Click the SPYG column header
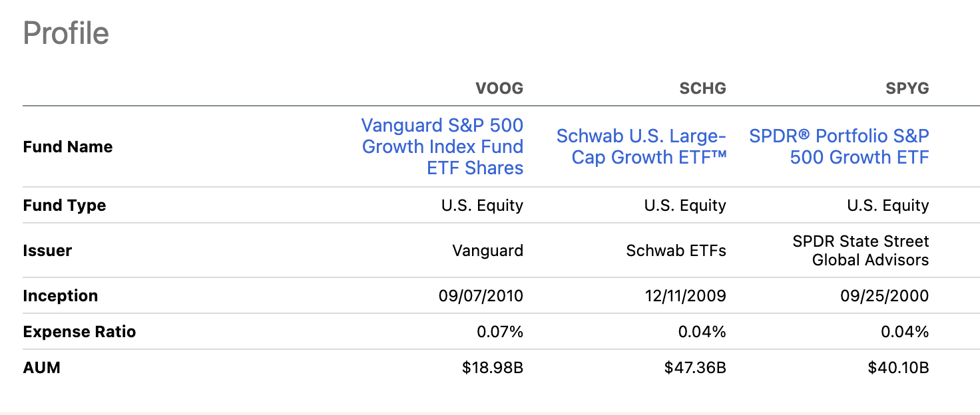Viewport: 980px width, 415px height. 907,88
